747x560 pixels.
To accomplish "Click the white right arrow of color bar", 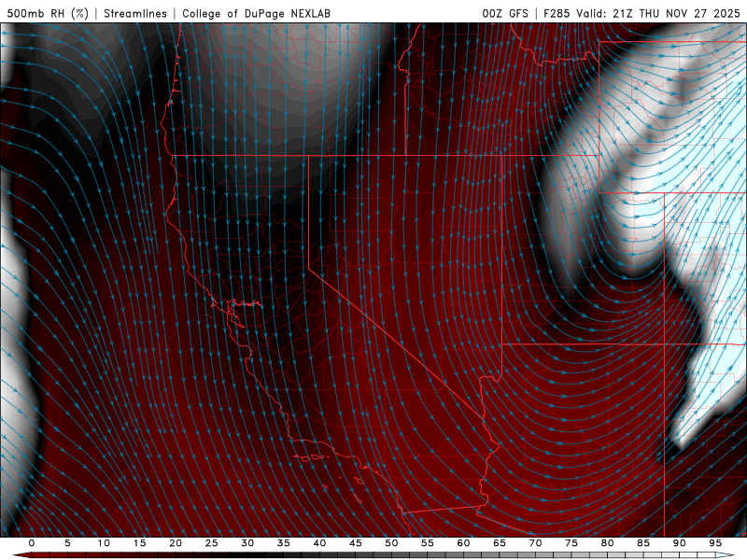I will point(725,555).
